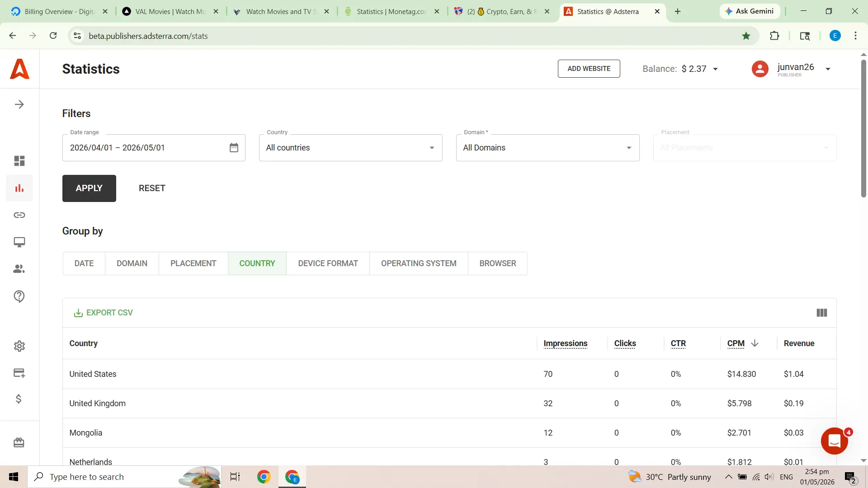Open the Chrome menu three dots
868x488 pixels.
pos(855,36)
